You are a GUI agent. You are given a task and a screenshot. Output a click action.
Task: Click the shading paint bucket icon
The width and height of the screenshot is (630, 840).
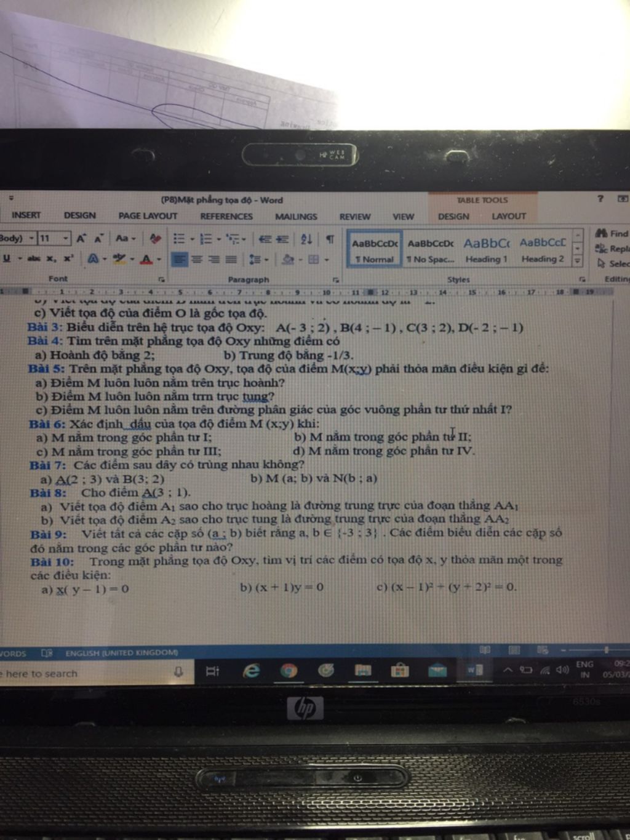pos(287,259)
